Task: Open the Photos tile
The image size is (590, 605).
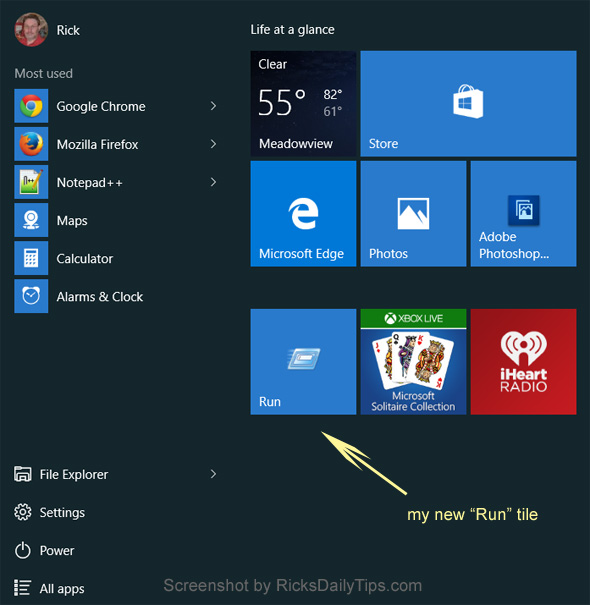Action: pyautogui.click(x=413, y=214)
